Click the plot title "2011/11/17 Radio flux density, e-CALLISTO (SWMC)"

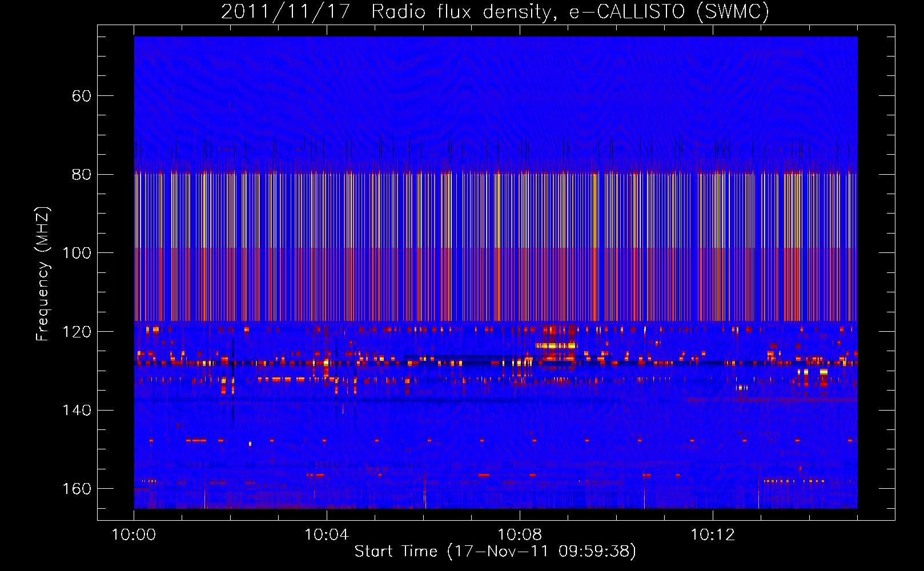click(495, 12)
